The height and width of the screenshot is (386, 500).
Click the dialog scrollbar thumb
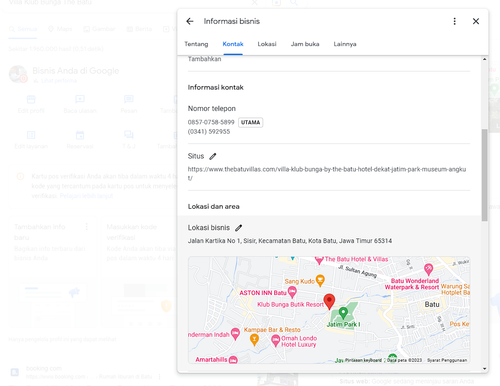click(484, 175)
